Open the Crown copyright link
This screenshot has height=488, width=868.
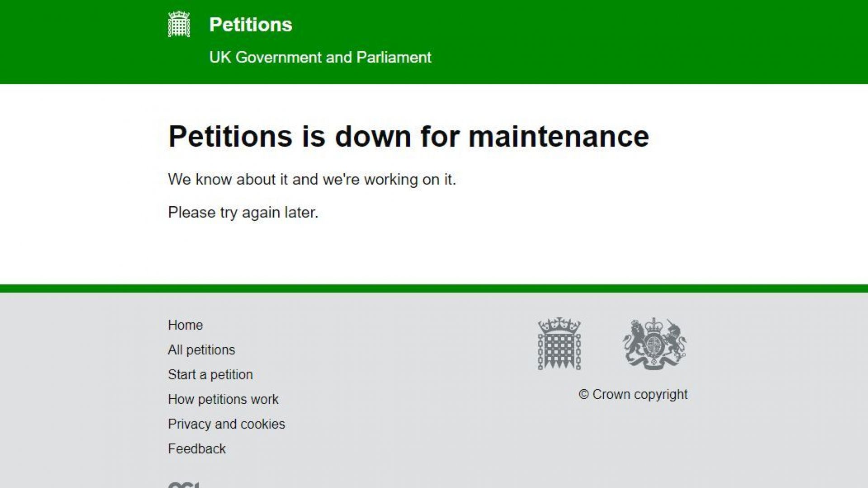(x=633, y=394)
